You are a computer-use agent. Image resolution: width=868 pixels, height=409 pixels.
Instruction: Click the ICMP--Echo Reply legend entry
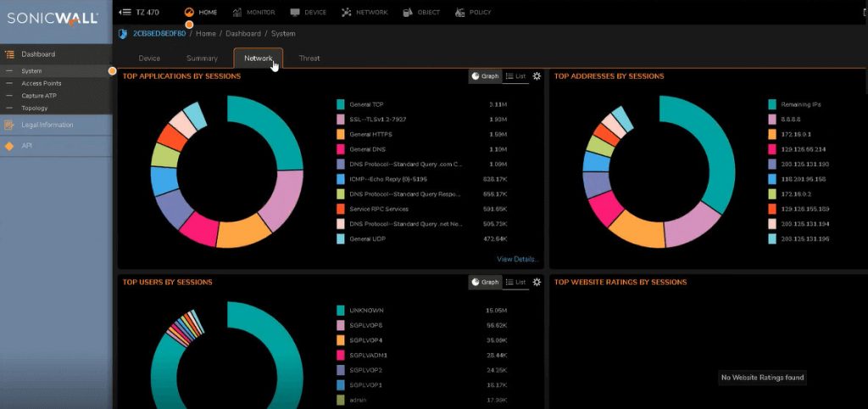coord(388,179)
